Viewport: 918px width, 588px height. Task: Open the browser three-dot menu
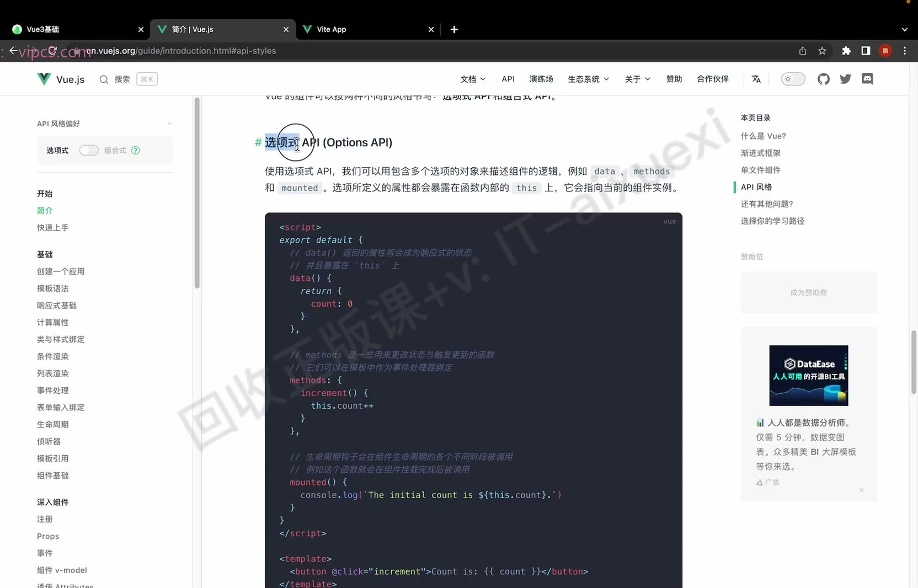(905, 51)
